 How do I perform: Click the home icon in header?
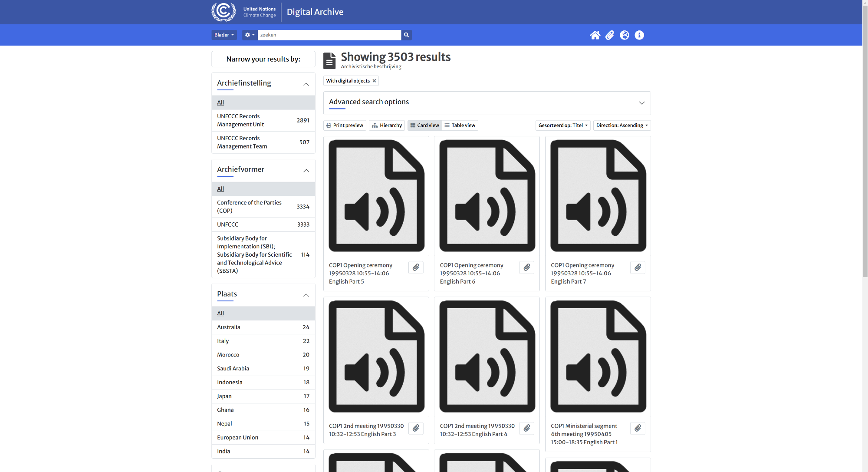pos(595,35)
